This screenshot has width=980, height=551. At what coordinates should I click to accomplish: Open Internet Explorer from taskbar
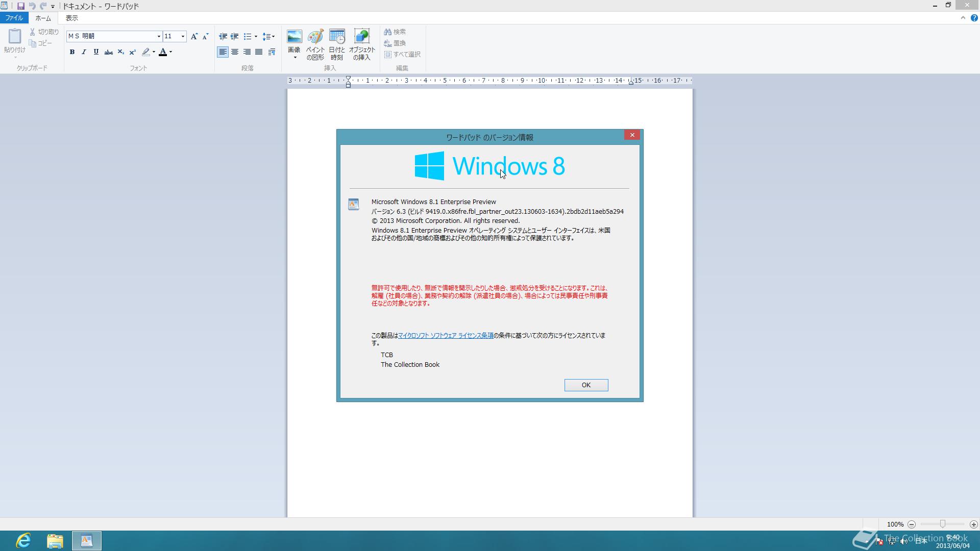[x=23, y=541]
